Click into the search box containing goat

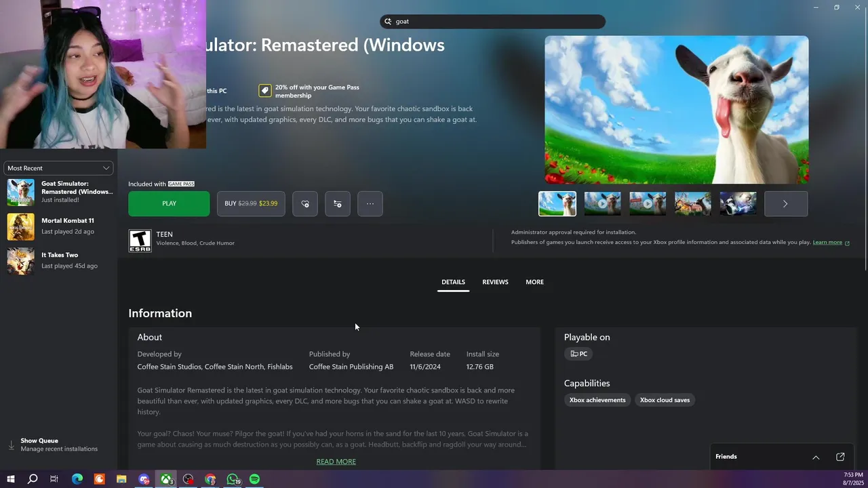point(492,21)
